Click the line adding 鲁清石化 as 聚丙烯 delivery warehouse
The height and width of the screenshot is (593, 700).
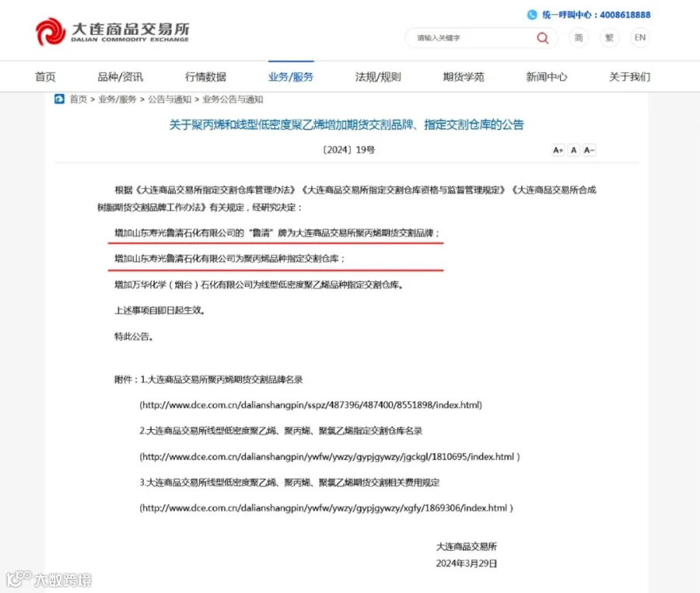pyautogui.click(x=229, y=259)
